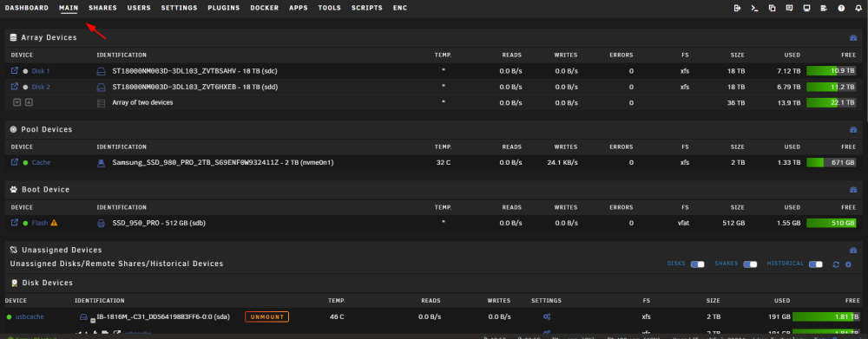Select the MAIN tab
868x339 pixels.
click(x=69, y=9)
